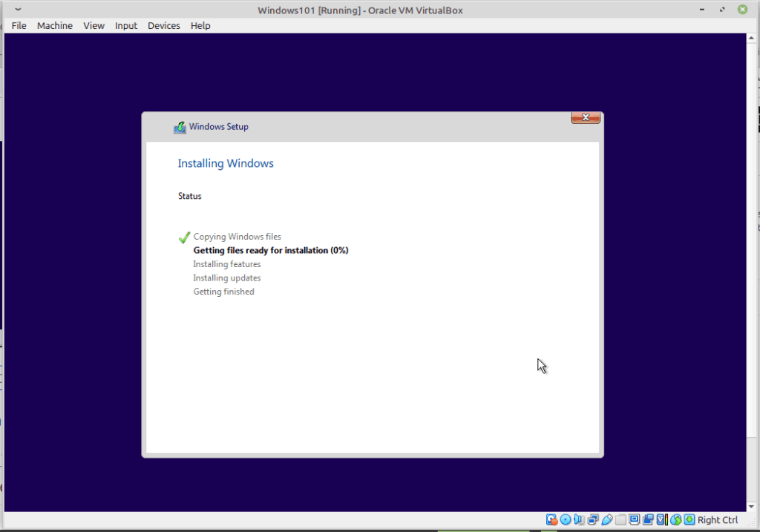Open the shared folders status icon
This screenshot has width=760, height=532.
click(x=620, y=520)
